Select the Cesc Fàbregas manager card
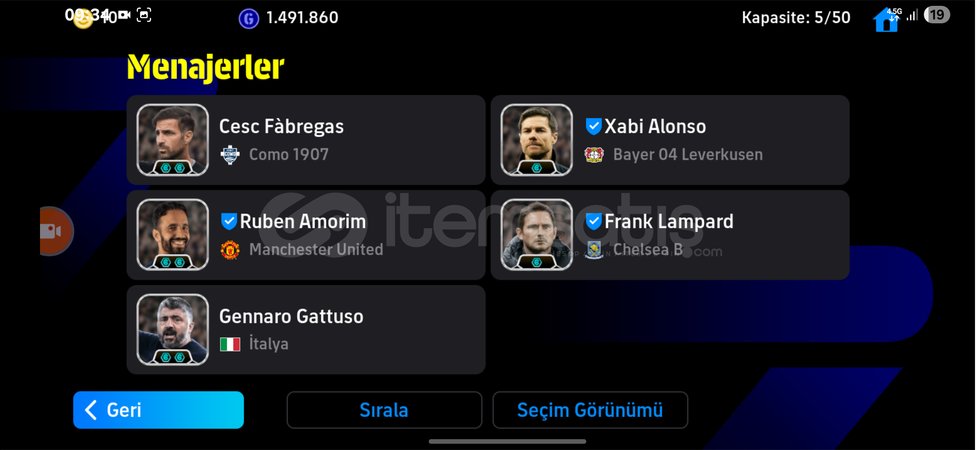The image size is (980, 450). point(306,140)
